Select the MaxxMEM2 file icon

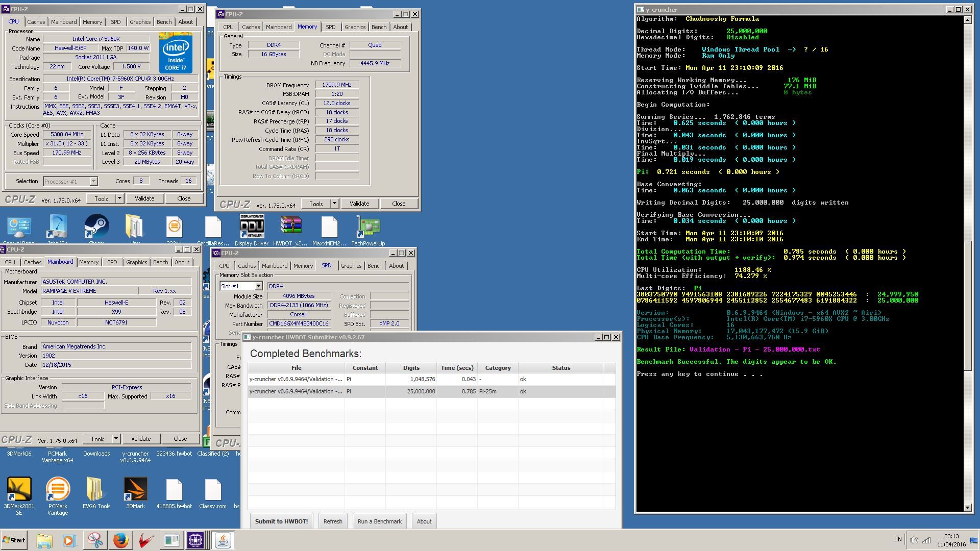click(x=329, y=230)
